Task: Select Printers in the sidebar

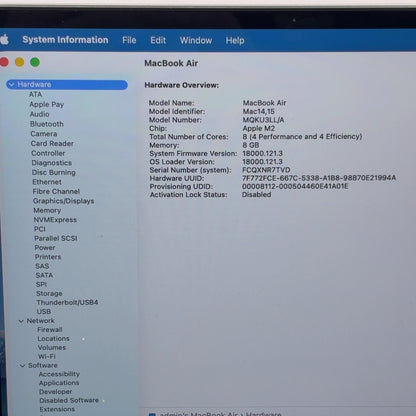Action: [x=48, y=257]
